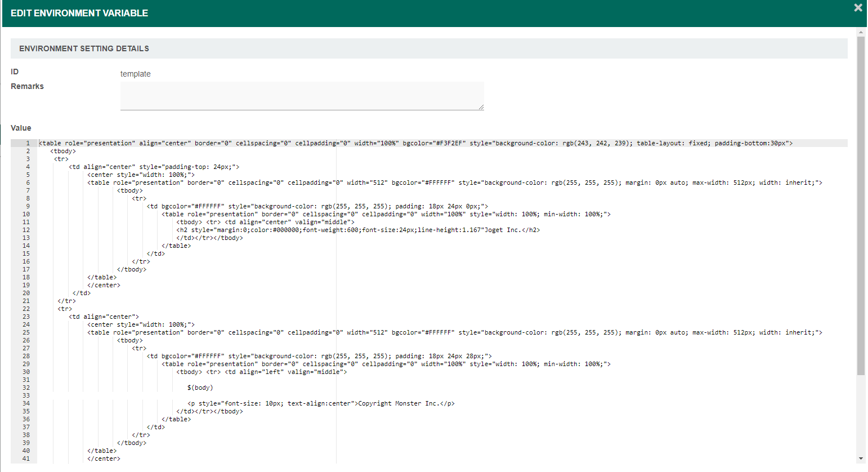This screenshot has height=472, width=868.
Task: Click the "ID" field label
Action: [x=15, y=72]
